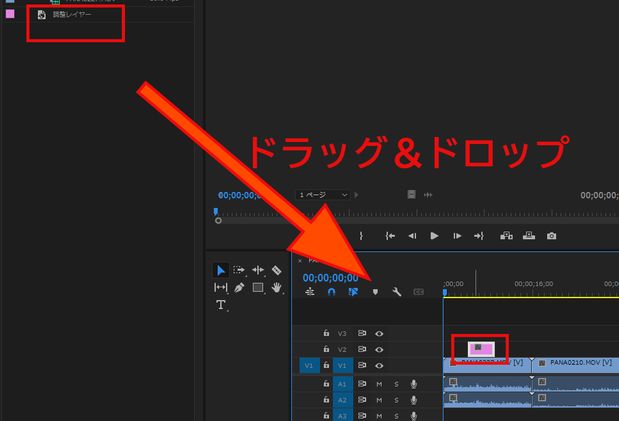Select the Pen tool
The height and width of the screenshot is (421, 619).
[x=239, y=288]
